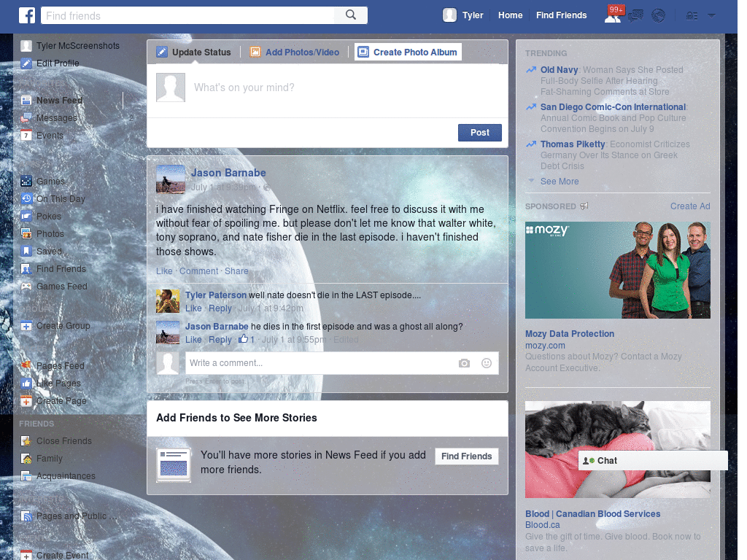Open the Messenger messages icon
The image size is (747, 560).
pyautogui.click(x=635, y=15)
